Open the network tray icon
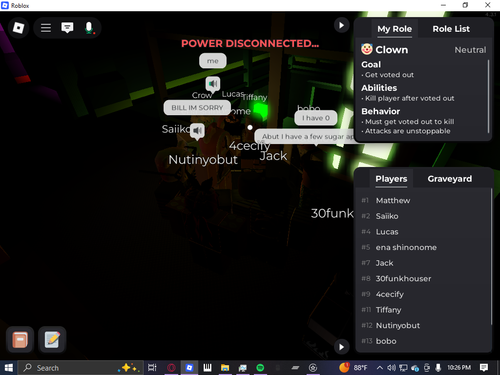 [x=403, y=368]
